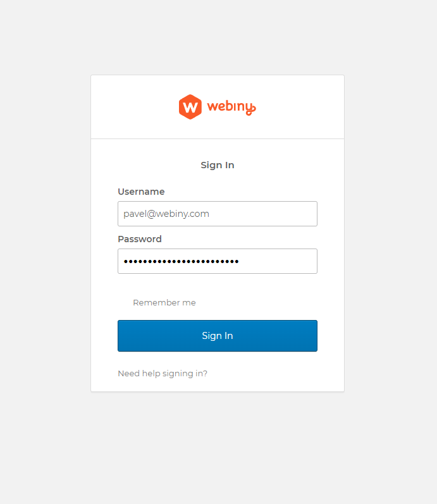The image size is (437, 504).
Task: Open the Need help signing in link
Action: [163, 374]
